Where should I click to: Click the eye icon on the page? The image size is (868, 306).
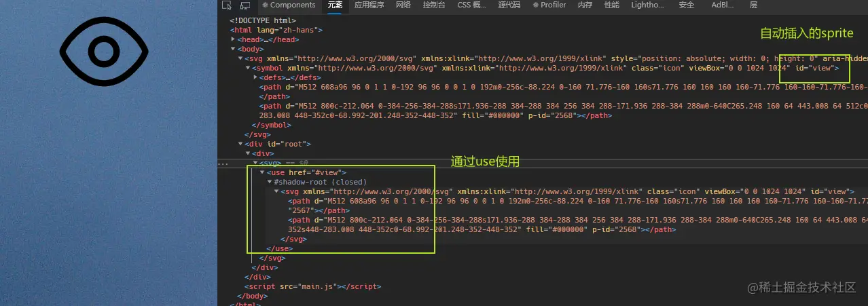click(x=104, y=51)
